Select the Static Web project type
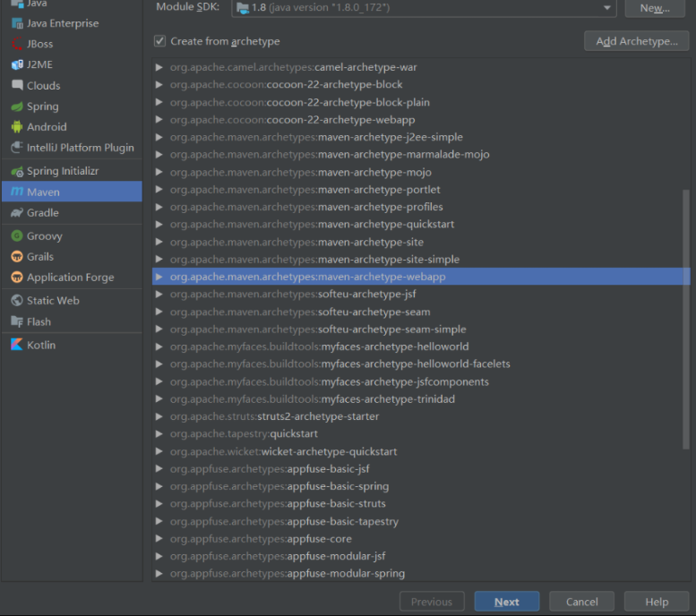The height and width of the screenshot is (616, 696). [x=72, y=301]
